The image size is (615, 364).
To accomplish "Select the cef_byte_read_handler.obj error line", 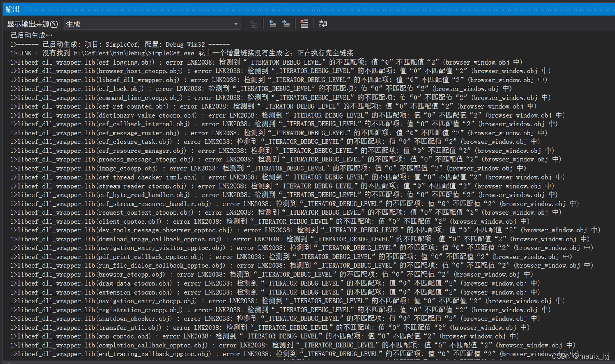I will (284, 195).
